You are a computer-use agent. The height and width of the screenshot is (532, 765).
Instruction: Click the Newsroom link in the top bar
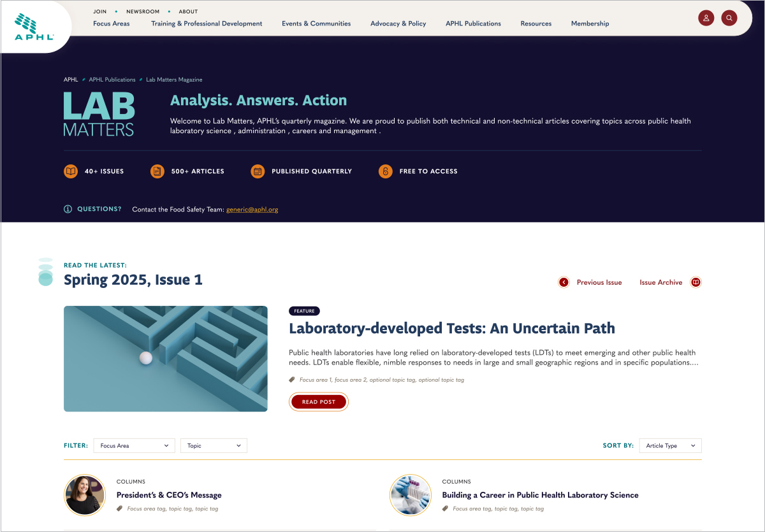coord(143,11)
